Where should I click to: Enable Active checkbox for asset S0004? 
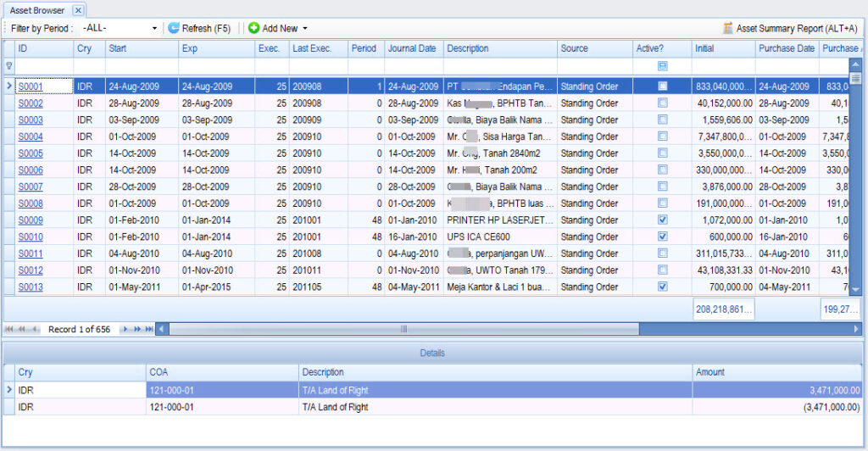point(663,136)
